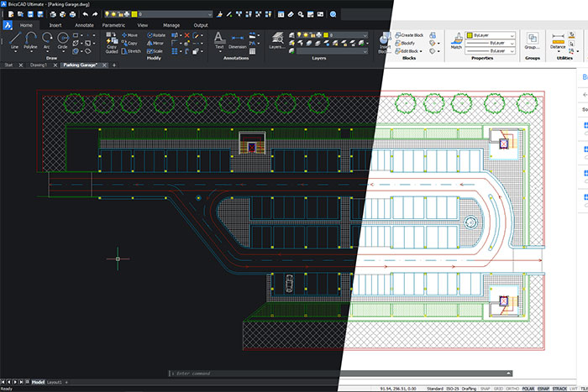Toggle POLAR in the status bar
This screenshot has height=392, width=588.
(x=528, y=389)
